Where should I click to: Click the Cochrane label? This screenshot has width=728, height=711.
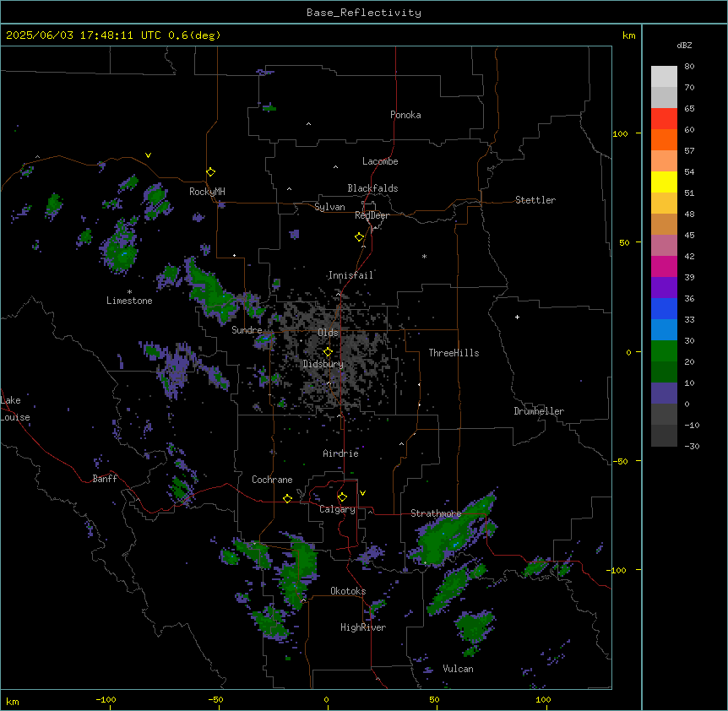point(272,480)
